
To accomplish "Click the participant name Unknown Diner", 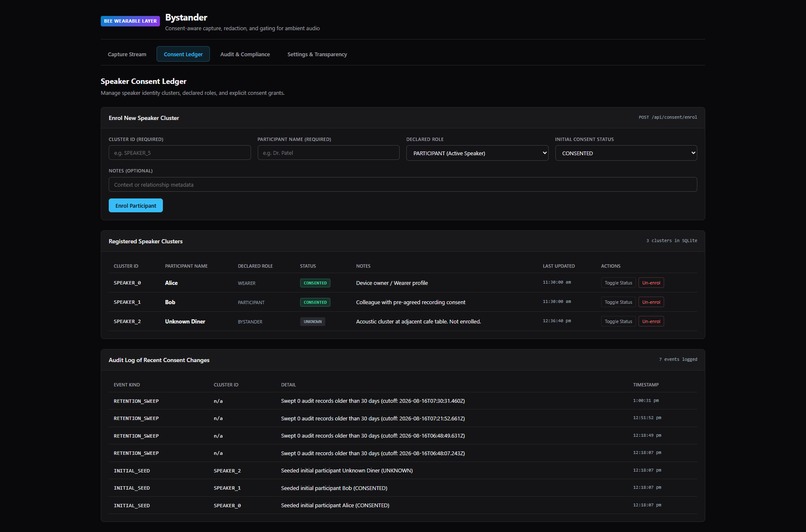I will pyautogui.click(x=185, y=321).
